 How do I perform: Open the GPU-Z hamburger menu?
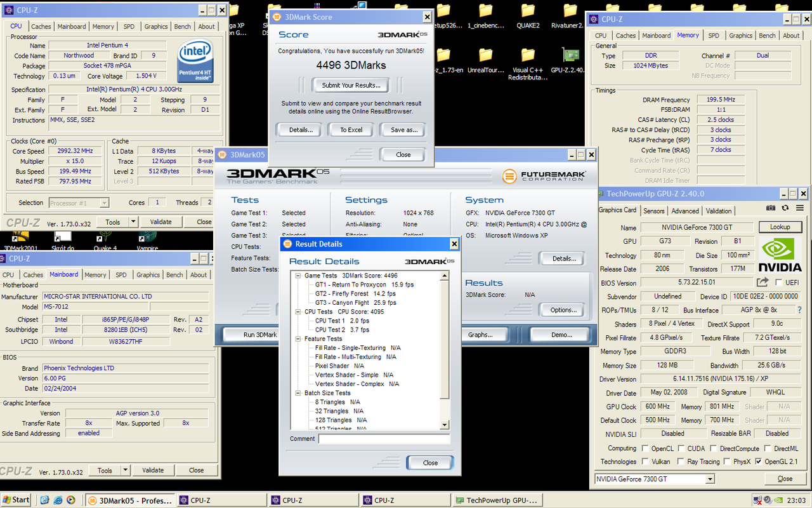(x=799, y=208)
